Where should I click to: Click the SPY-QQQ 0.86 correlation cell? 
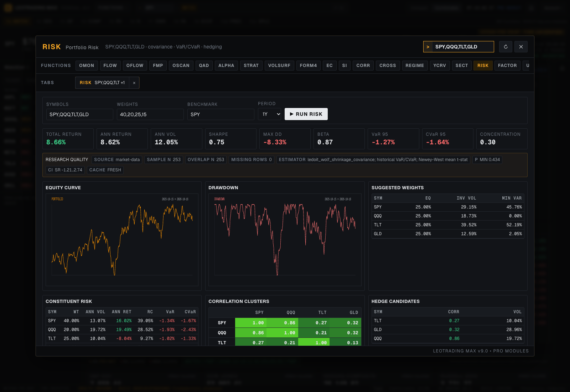(x=282, y=323)
